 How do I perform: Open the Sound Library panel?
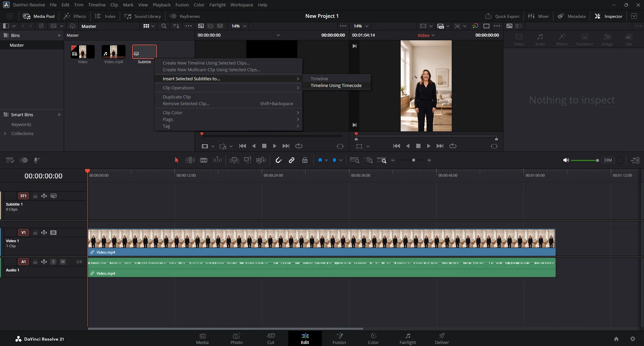pyautogui.click(x=142, y=16)
